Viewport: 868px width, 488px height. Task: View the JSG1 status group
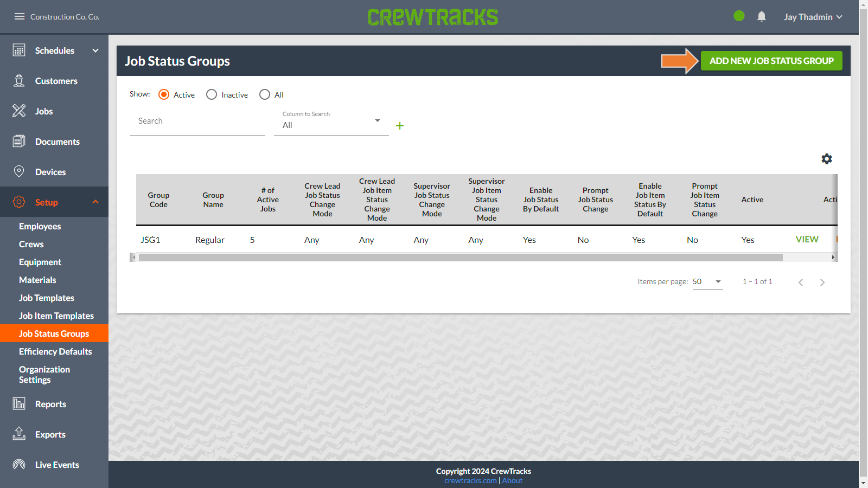click(807, 239)
